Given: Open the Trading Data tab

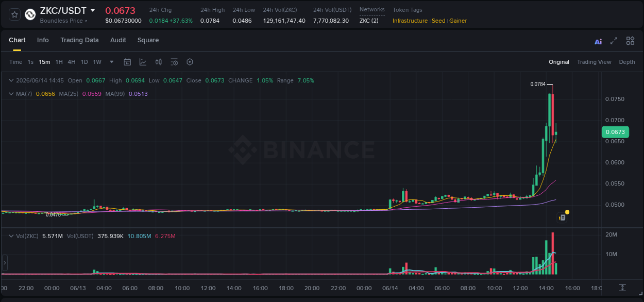Looking at the screenshot, I should click(79, 40).
